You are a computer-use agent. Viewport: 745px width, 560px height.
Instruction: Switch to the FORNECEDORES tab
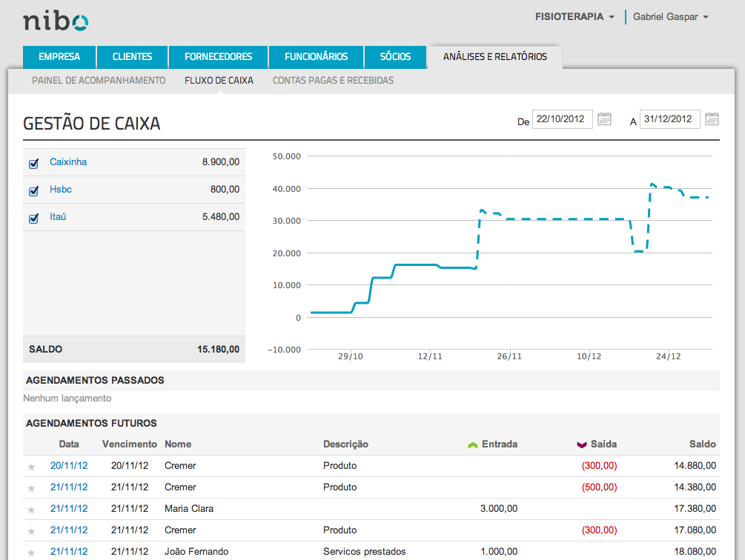(x=218, y=56)
